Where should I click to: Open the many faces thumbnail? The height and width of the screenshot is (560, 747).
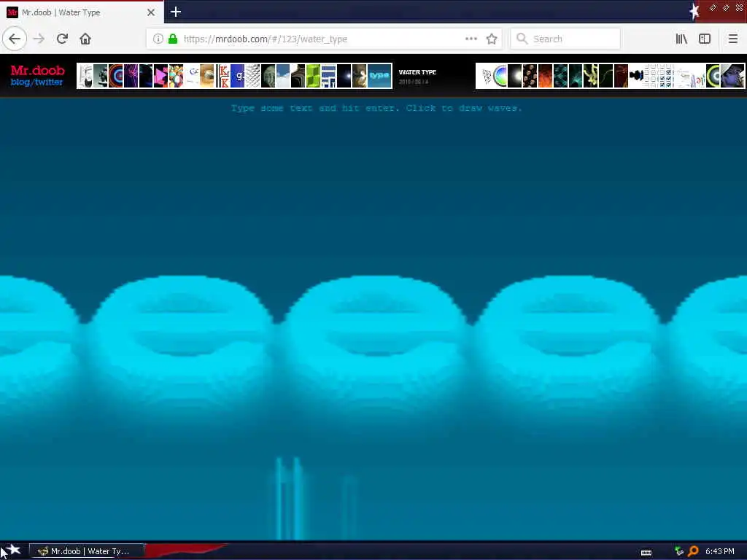tap(530, 76)
